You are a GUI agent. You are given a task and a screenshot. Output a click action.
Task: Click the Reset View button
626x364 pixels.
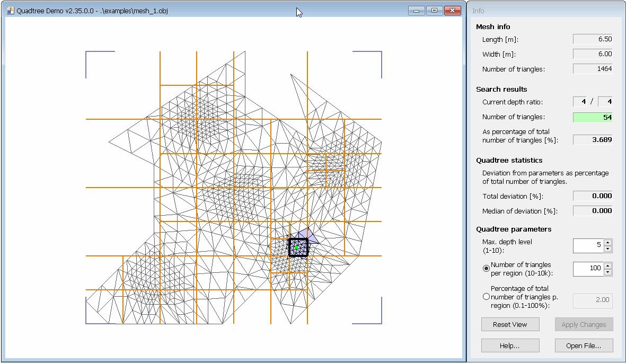(510, 324)
